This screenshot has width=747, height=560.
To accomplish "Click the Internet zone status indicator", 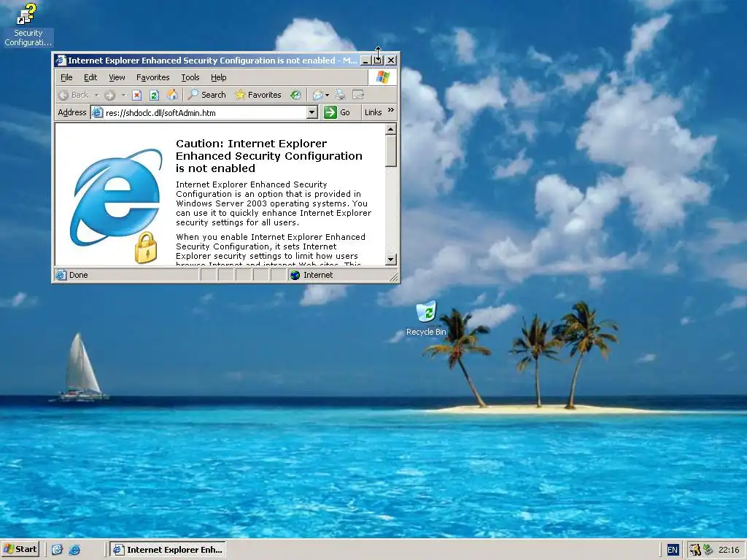I will (311, 275).
